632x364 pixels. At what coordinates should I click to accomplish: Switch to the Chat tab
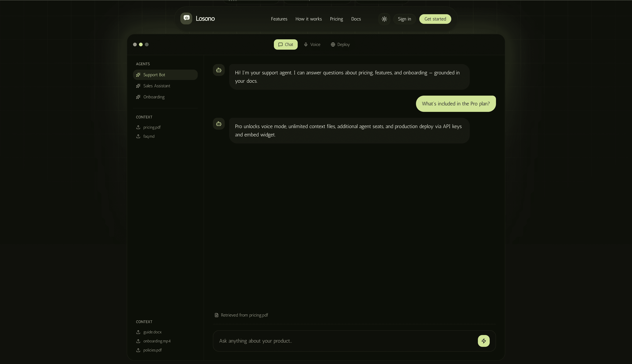click(286, 44)
